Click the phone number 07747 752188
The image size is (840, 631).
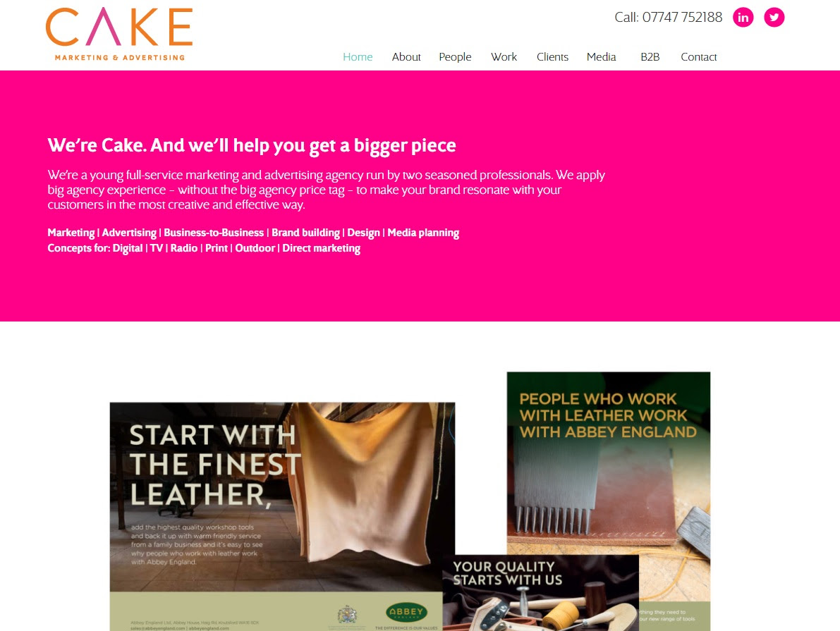coord(682,17)
